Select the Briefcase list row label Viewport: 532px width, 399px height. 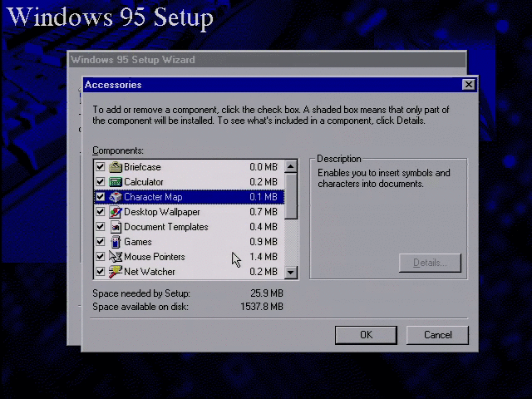[142, 167]
